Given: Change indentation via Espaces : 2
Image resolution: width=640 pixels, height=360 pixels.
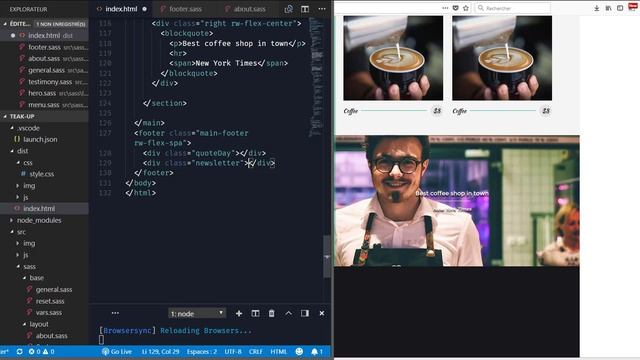Looking at the screenshot, I should [202, 351].
